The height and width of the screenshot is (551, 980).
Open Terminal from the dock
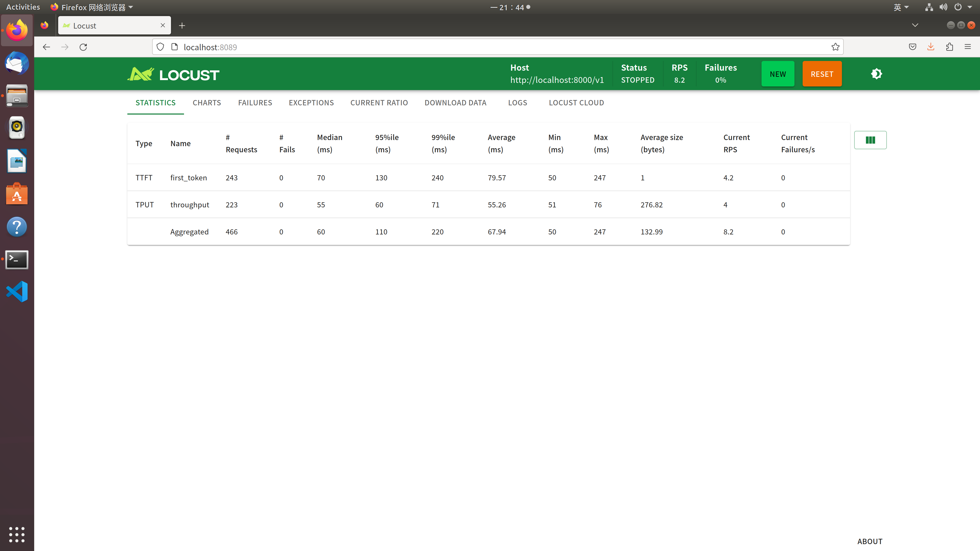17,260
